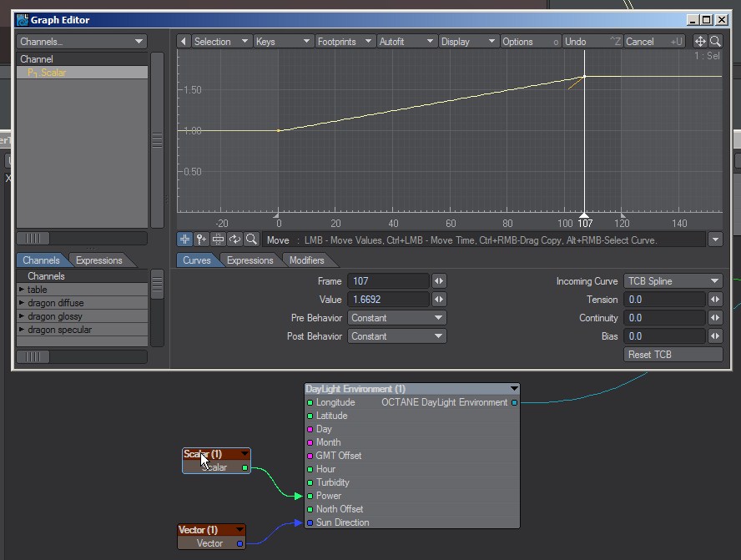Click the top-right zoom magnifier icon
The width and height of the screenshot is (741, 560).
[x=715, y=42]
